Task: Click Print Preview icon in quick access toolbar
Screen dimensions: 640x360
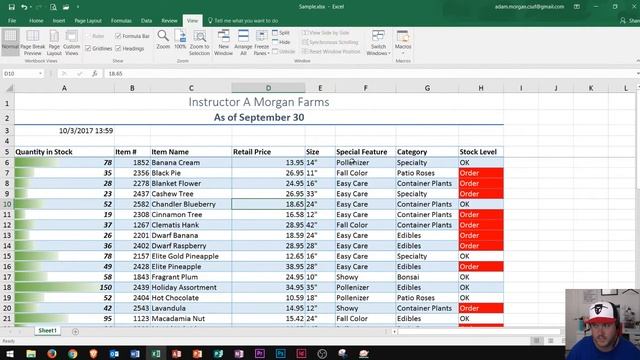Action: click(x=53, y=7)
